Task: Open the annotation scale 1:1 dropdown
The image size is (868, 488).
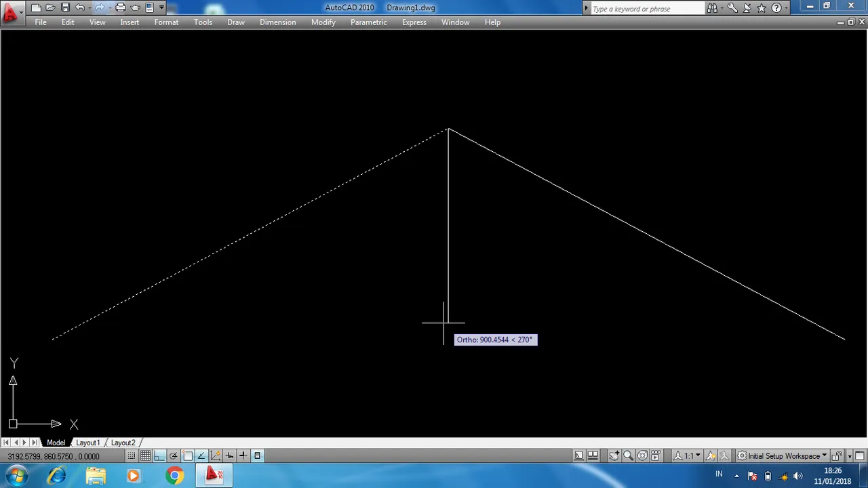Action: 687,456
